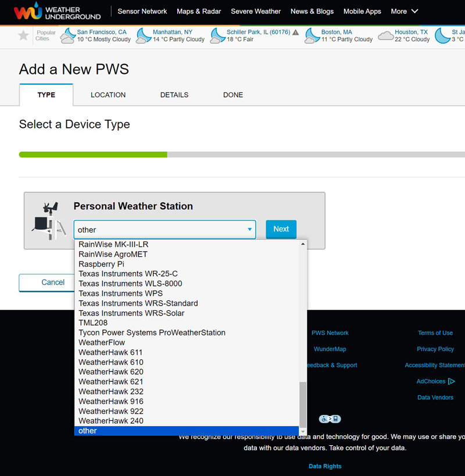Click the green setup progress bar
465x476 pixels.
(x=93, y=155)
